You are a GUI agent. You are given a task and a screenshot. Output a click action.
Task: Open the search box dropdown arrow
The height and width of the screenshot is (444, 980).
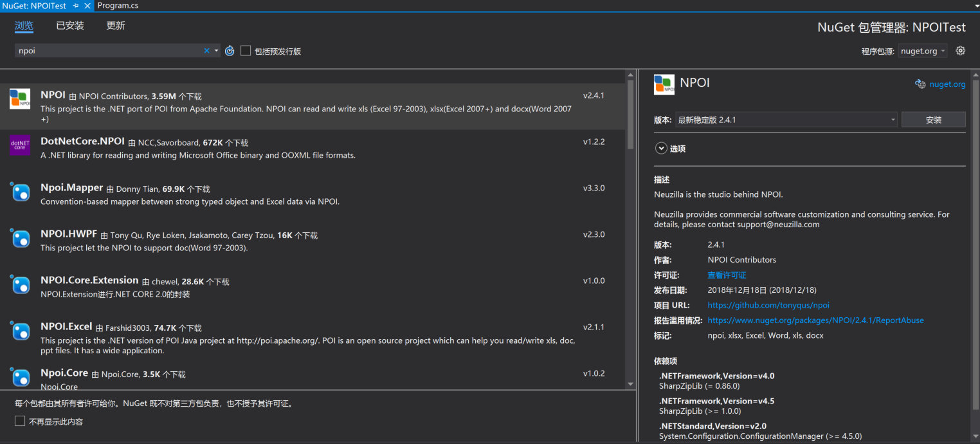click(217, 51)
